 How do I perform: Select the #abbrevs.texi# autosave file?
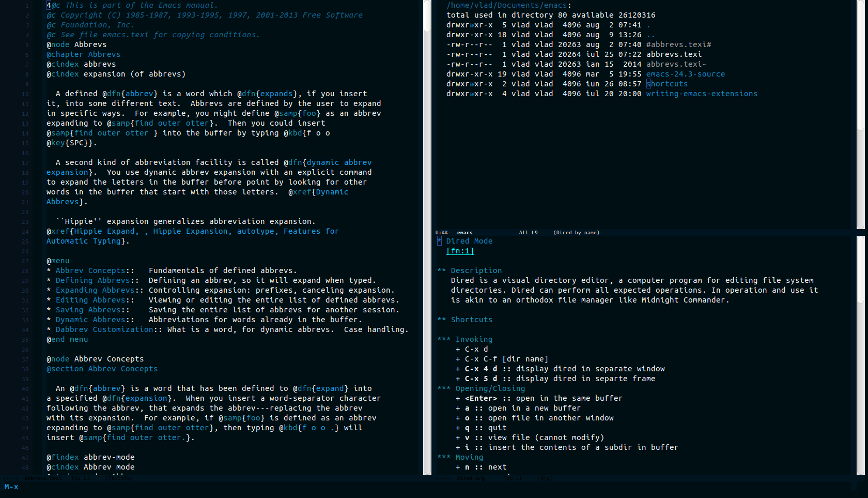678,44
